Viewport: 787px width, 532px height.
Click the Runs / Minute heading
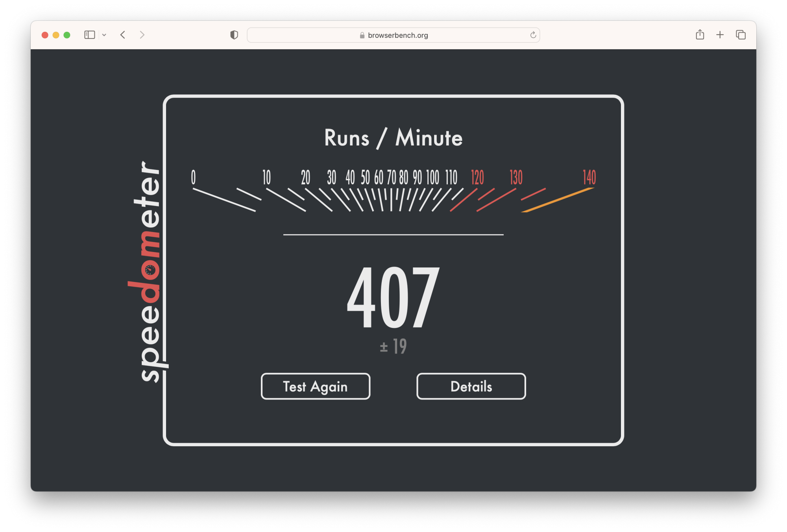pos(393,138)
